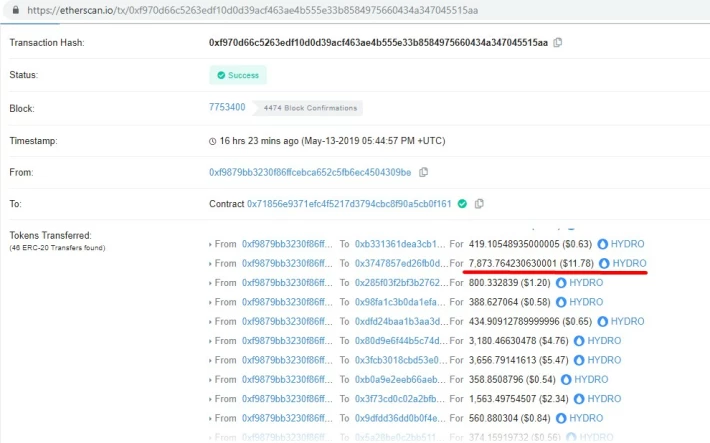Click the 4474 Block Confirmations badge

pyautogui.click(x=310, y=108)
